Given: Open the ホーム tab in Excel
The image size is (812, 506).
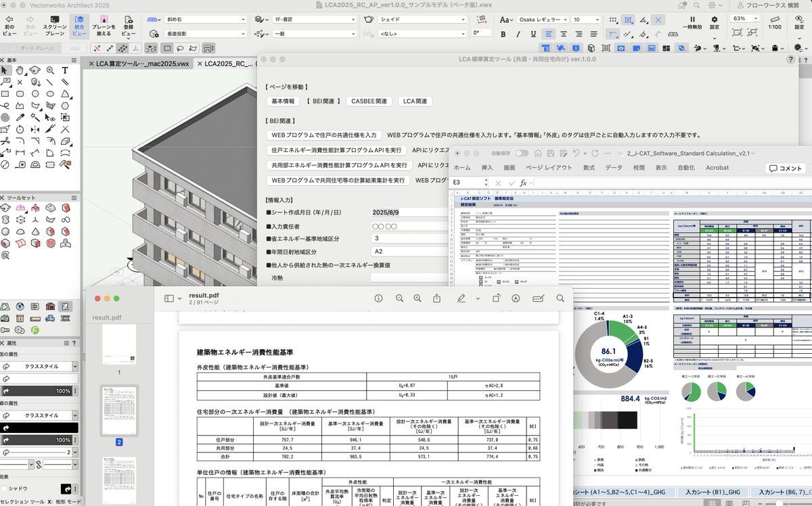Looking at the screenshot, I should (x=461, y=168).
